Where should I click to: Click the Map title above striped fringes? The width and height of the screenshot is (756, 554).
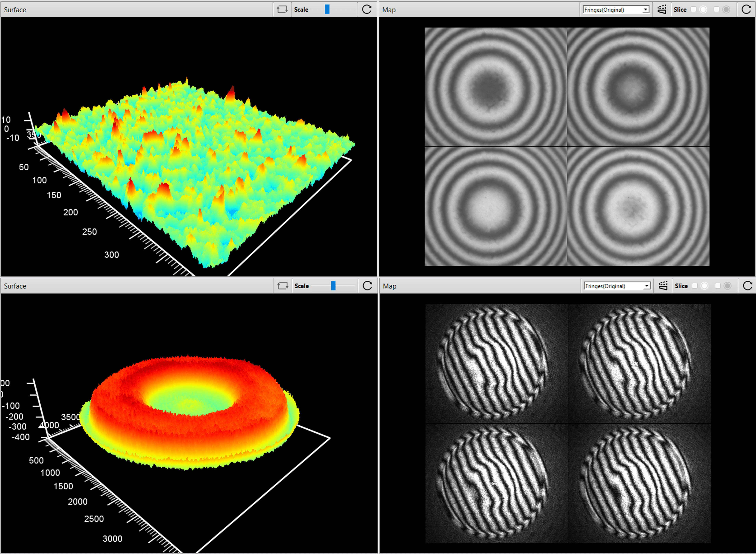(x=390, y=286)
